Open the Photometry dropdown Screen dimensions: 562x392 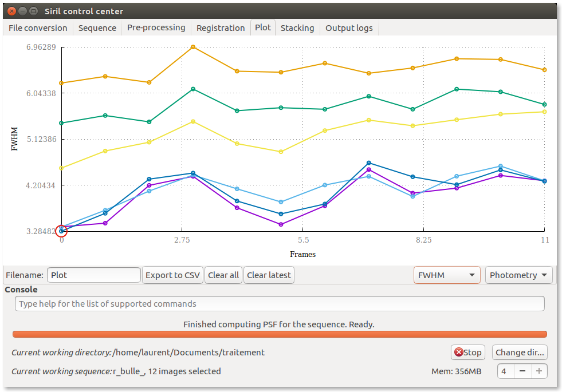pos(518,275)
